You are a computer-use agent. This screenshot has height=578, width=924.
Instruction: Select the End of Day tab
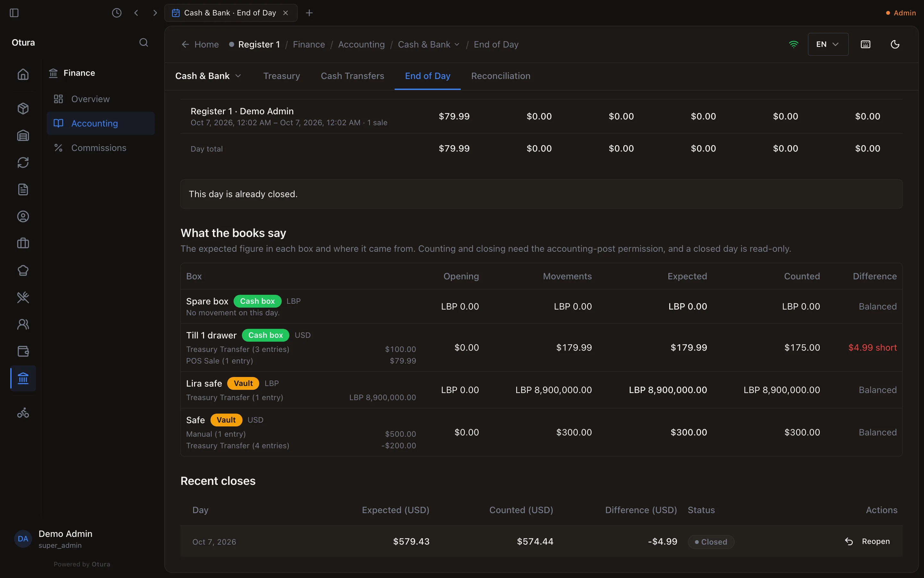coord(427,76)
